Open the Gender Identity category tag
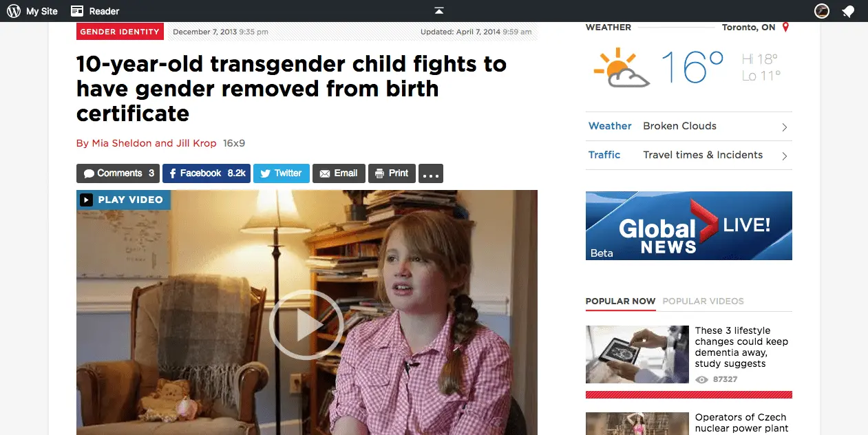 pyautogui.click(x=120, y=32)
